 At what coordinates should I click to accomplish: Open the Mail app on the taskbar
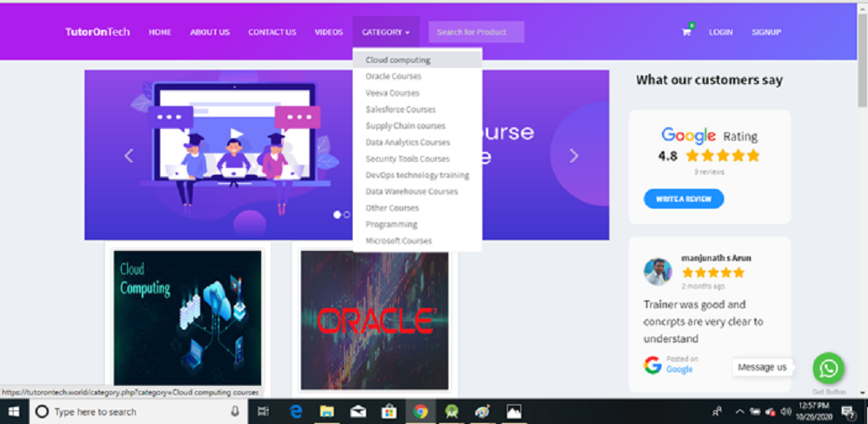point(358,411)
